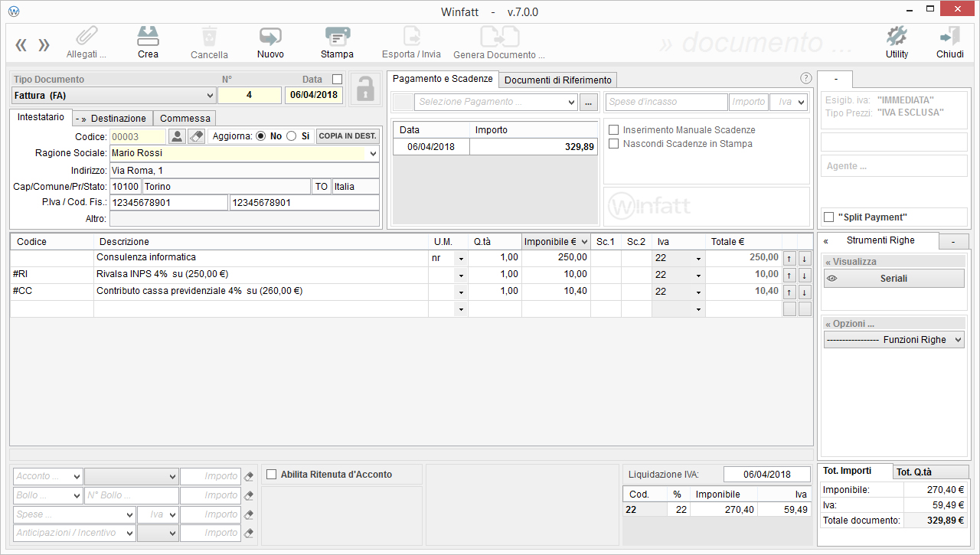Click the Crea toolbar icon
Image resolution: width=980 pixels, height=555 pixels.
(x=148, y=36)
